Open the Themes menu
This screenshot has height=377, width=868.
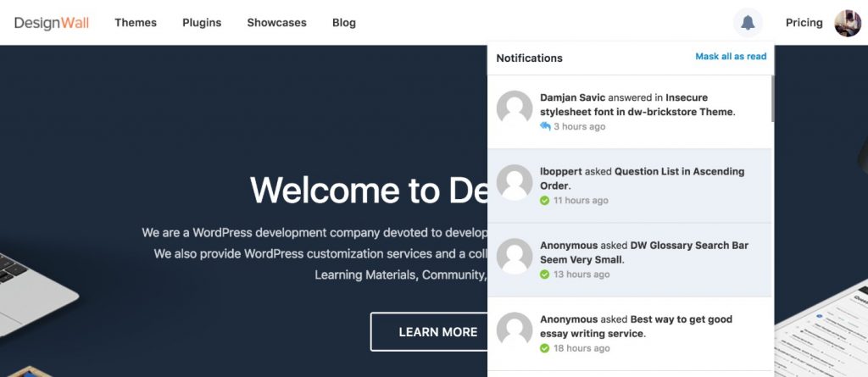point(136,23)
